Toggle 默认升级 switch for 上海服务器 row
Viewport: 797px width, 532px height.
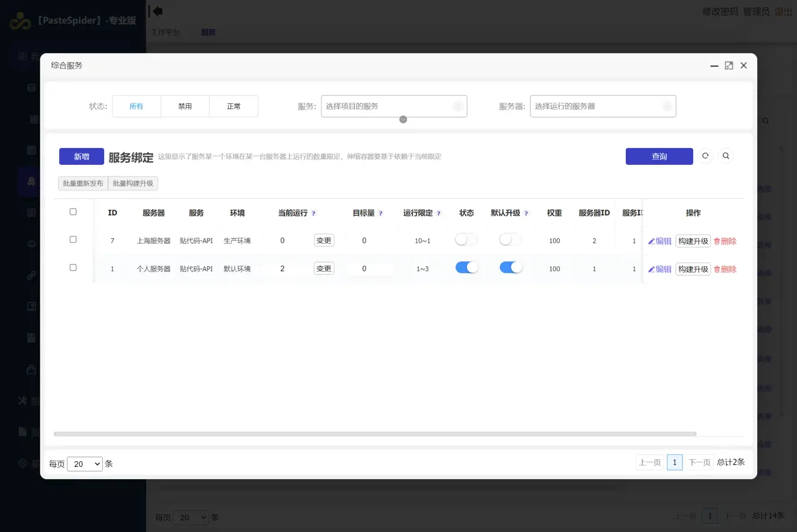pyautogui.click(x=511, y=240)
